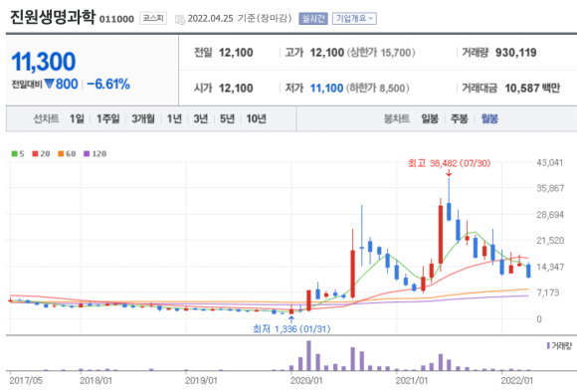Viewport: 577px width, 392px height.
Task: Click the 2017/05 x-axis label
Action: (26, 380)
